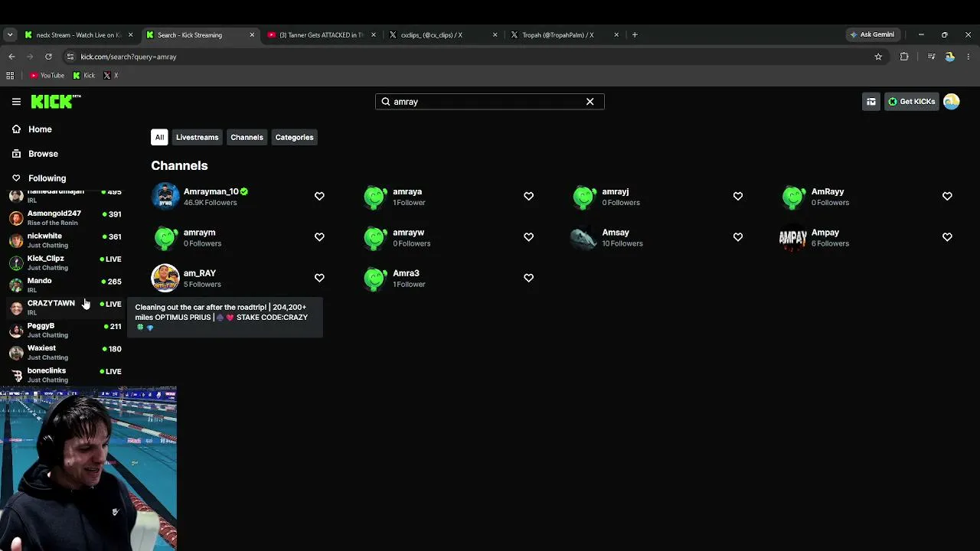
Task: Select the All search filter tab
Action: pos(159,138)
